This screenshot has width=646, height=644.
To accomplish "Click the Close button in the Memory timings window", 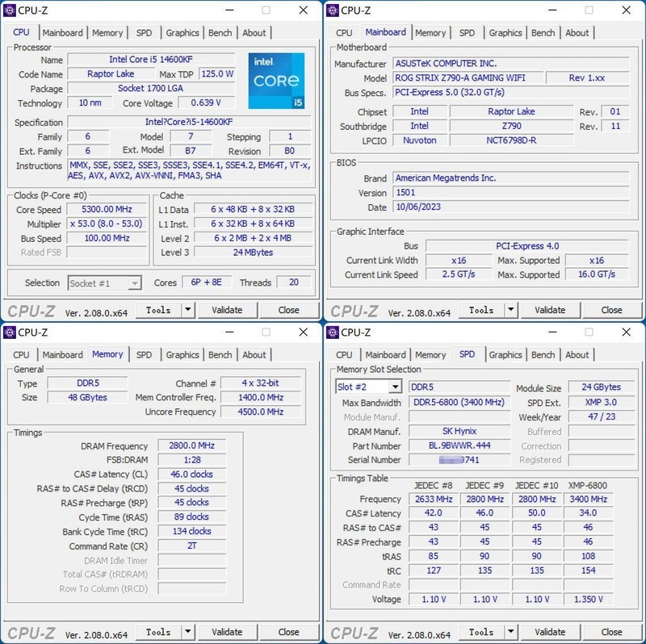I will (288, 632).
